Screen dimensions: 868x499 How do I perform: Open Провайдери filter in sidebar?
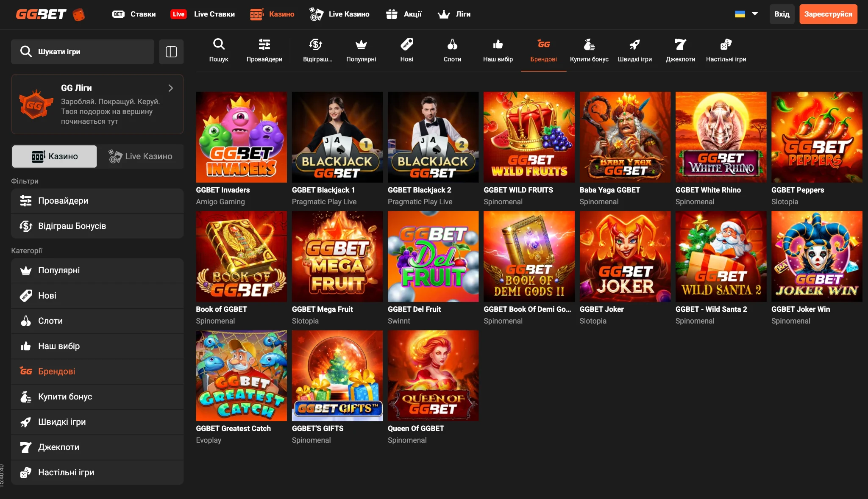click(97, 201)
